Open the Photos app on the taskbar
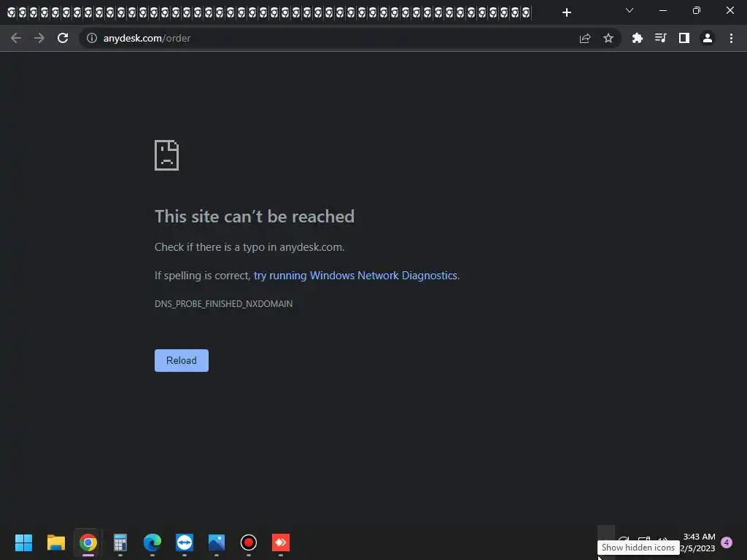The height and width of the screenshot is (560, 747). [x=216, y=542]
